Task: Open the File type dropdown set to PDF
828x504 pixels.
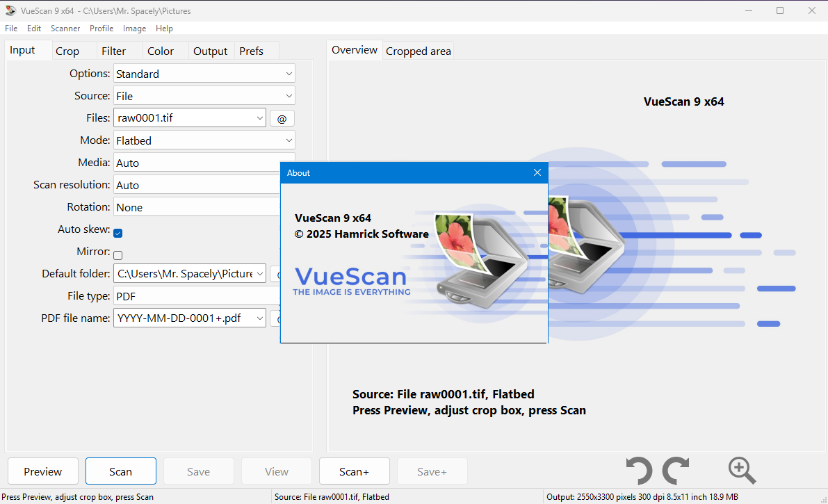Action: coord(197,296)
